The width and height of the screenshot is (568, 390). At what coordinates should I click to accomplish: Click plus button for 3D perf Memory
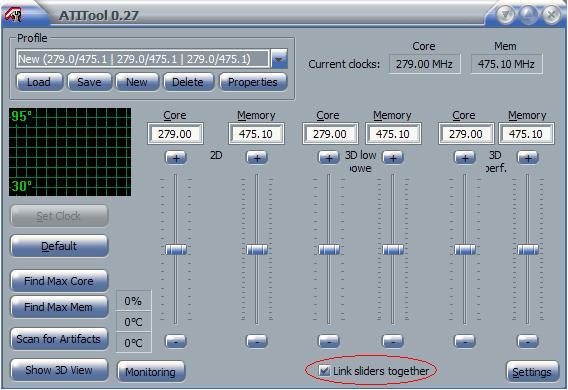point(528,158)
